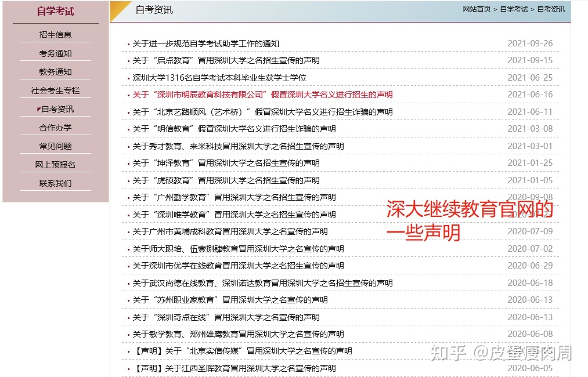Open 合作办学 sidebar item
This screenshot has width=588, height=377.
pyautogui.click(x=55, y=128)
